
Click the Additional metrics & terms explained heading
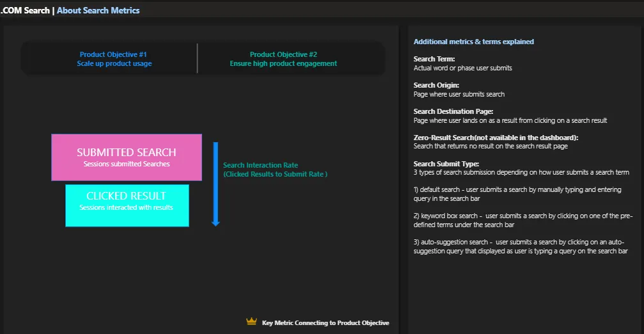point(473,42)
